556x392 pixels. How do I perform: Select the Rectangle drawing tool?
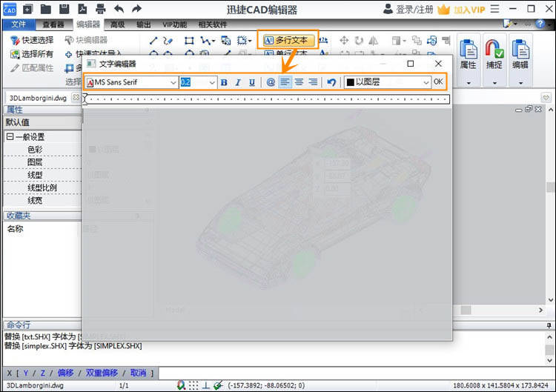(189, 41)
